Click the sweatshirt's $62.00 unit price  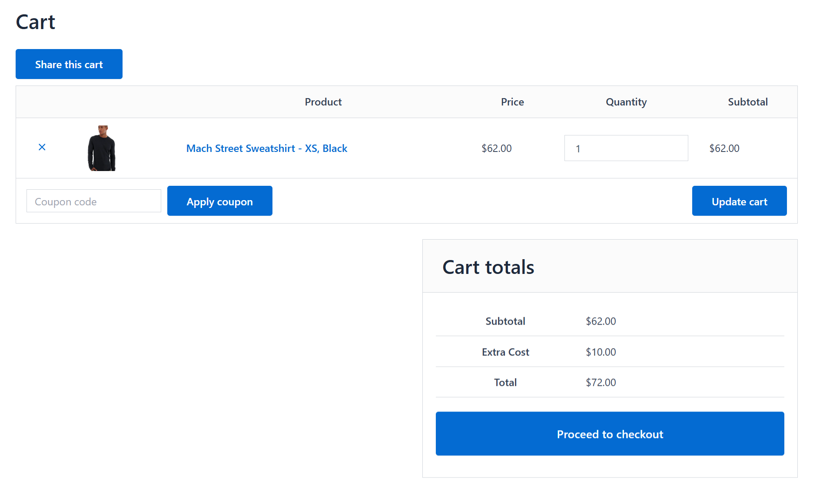click(496, 148)
